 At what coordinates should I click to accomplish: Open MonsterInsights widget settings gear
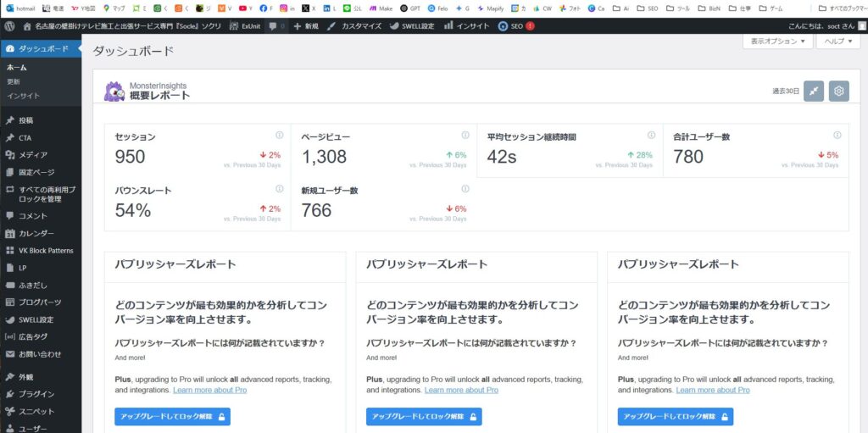838,91
